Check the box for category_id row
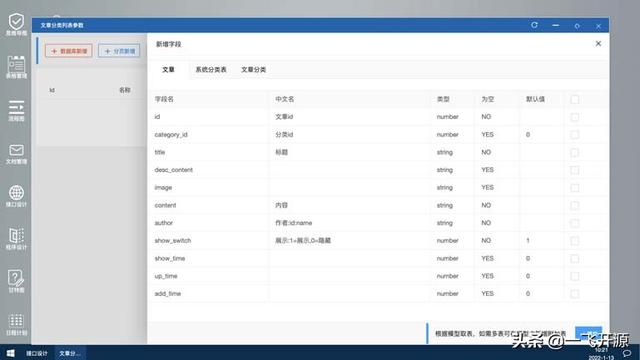The width and height of the screenshot is (640, 360). point(575,135)
